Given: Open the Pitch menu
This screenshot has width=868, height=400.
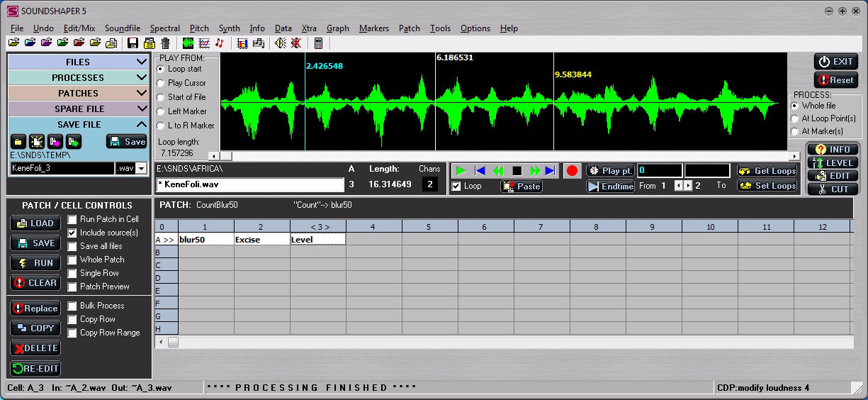Looking at the screenshot, I should click(x=201, y=28).
